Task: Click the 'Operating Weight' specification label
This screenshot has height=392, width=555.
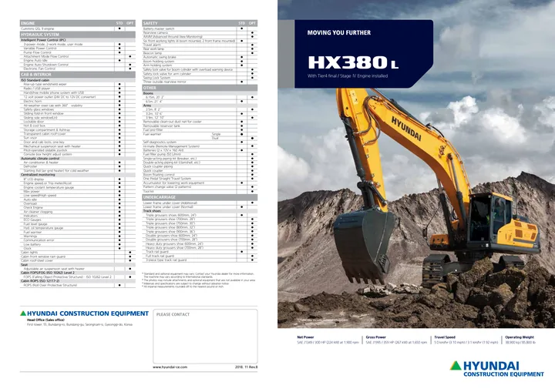Action: tap(520, 337)
